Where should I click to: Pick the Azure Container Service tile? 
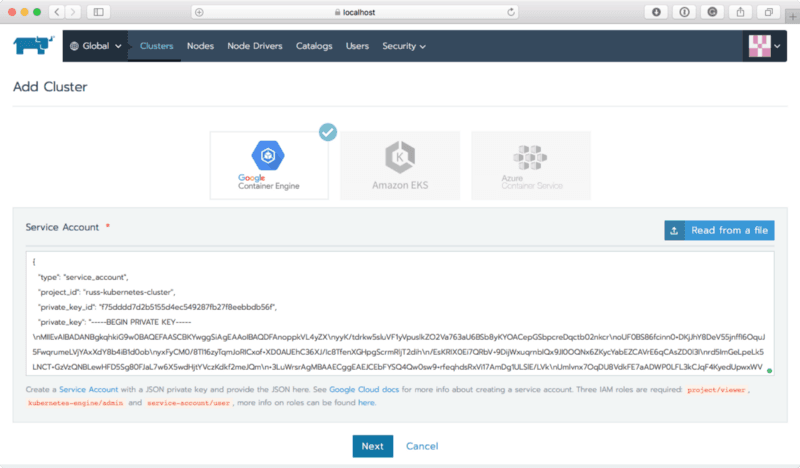[530, 164]
